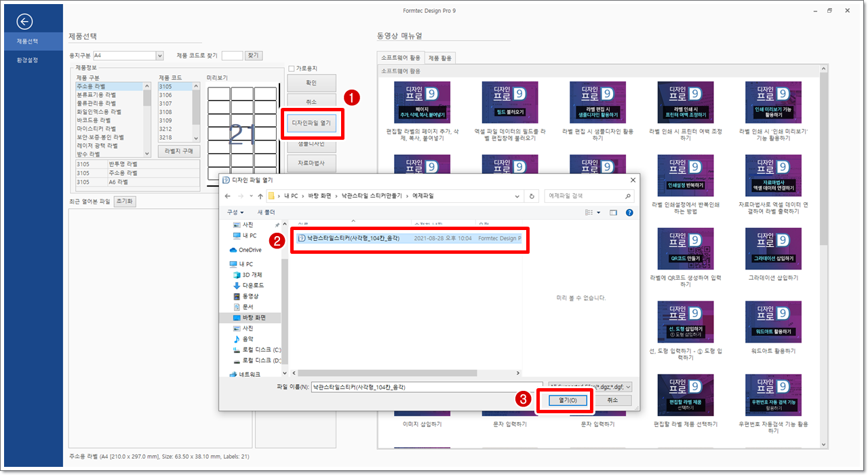The height and width of the screenshot is (475, 868).
Task: Select product code 3108
Action: point(175,112)
